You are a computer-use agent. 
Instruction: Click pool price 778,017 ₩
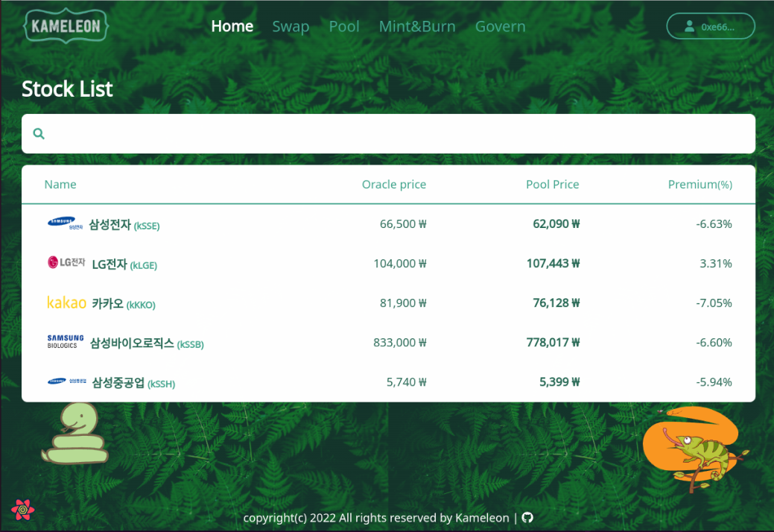click(x=553, y=342)
